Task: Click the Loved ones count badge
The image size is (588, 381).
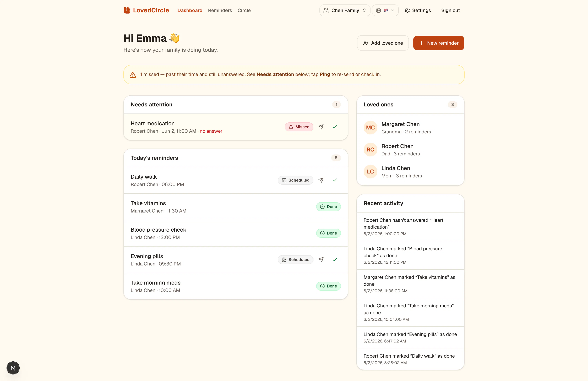Action: 452,105
